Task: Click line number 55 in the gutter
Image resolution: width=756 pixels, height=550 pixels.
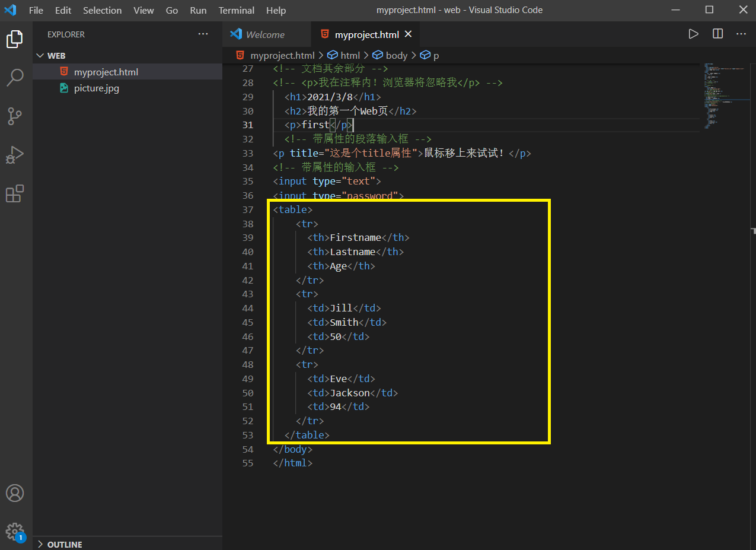Action: click(248, 463)
